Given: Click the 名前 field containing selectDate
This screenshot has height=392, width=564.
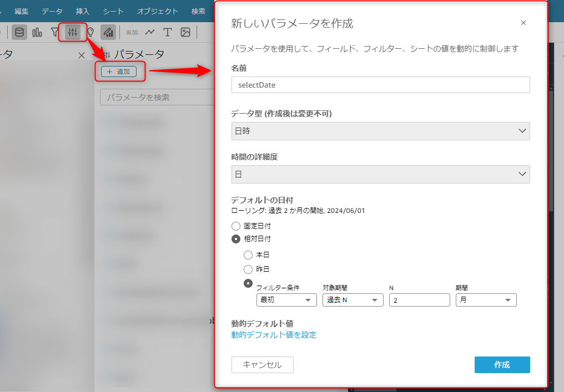Looking at the screenshot, I should click(x=380, y=85).
